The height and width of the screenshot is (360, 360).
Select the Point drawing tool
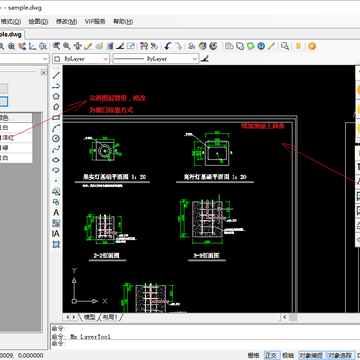click(x=56, y=181)
